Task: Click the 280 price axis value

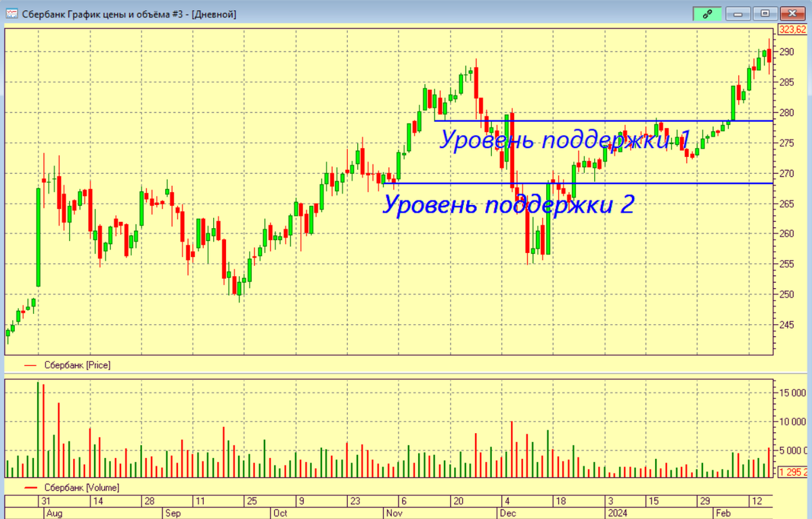Action: [786, 112]
